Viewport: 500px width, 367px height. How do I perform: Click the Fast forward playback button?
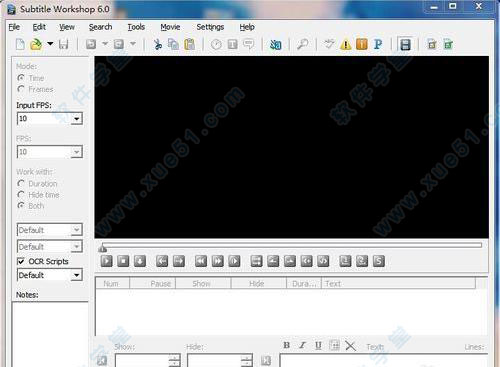pyautogui.click(x=218, y=261)
